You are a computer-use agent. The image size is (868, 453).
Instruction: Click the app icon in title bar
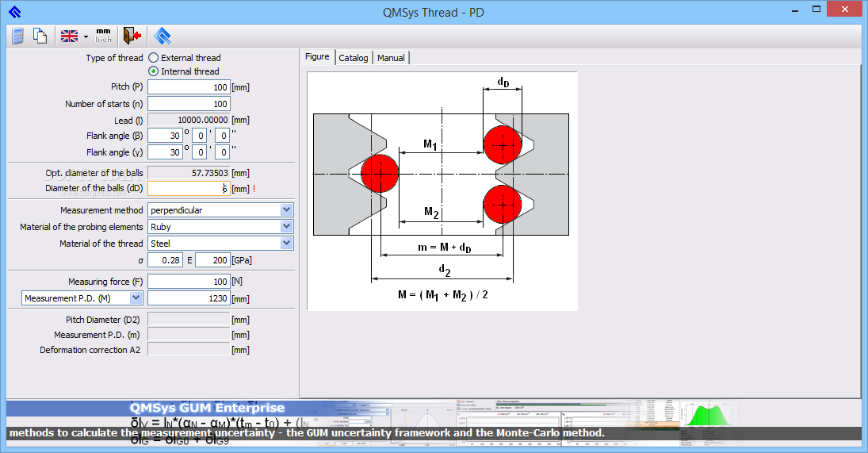click(x=15, y=12)
